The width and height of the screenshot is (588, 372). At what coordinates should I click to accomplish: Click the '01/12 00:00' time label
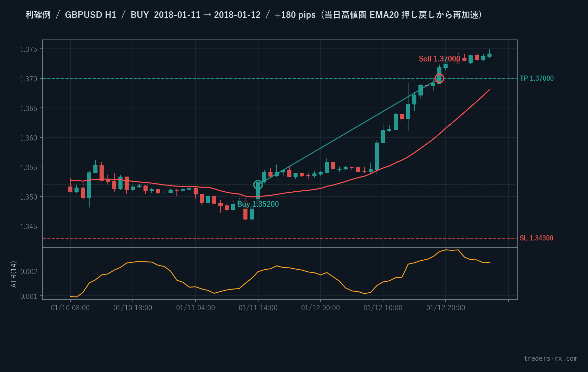[321, 308]
